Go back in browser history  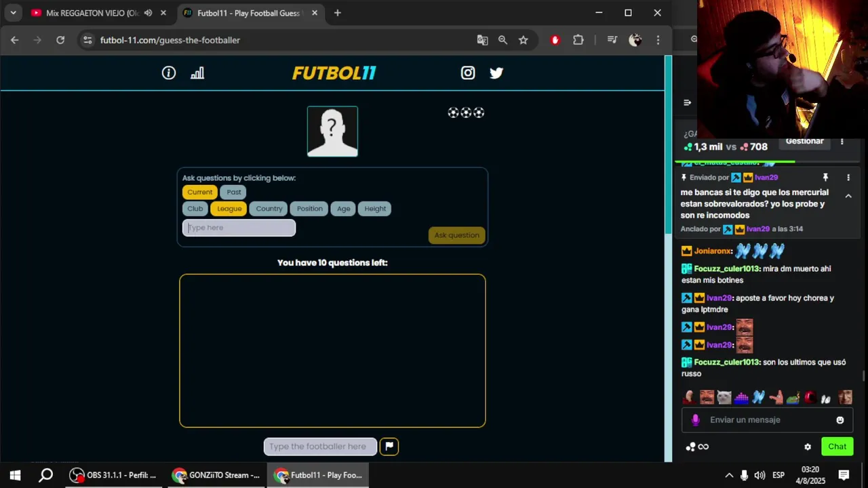pos(15,40)
